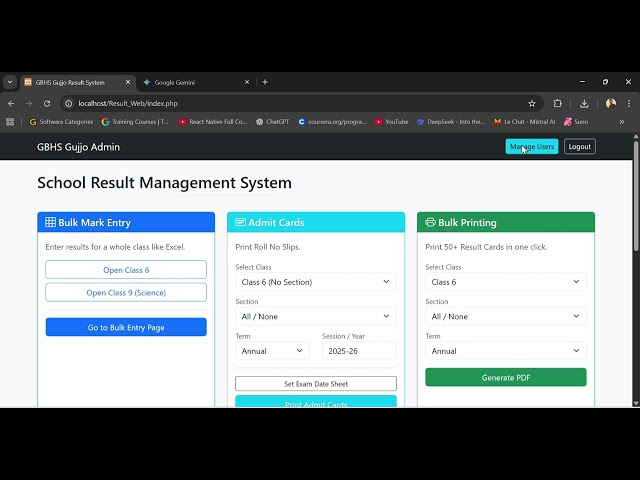The image size is (640, 480).
Task: Open the tab search dropdown arrow
Action: 10,82
